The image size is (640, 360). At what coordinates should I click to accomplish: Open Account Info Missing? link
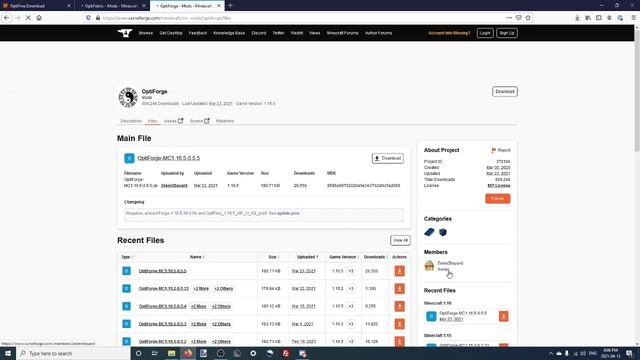pyautogui.click(x=449, y=33)
